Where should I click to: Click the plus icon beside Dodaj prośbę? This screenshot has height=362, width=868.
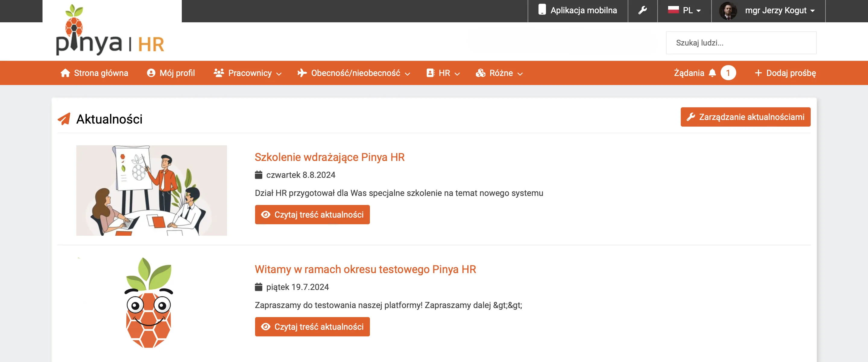coord(758,73)
